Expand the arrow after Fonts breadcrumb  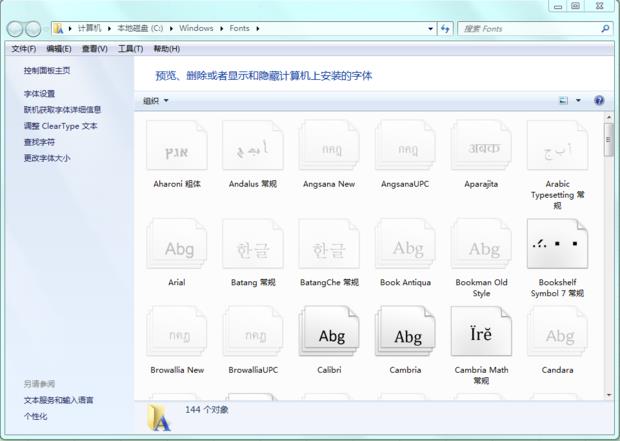click(257, 28)
